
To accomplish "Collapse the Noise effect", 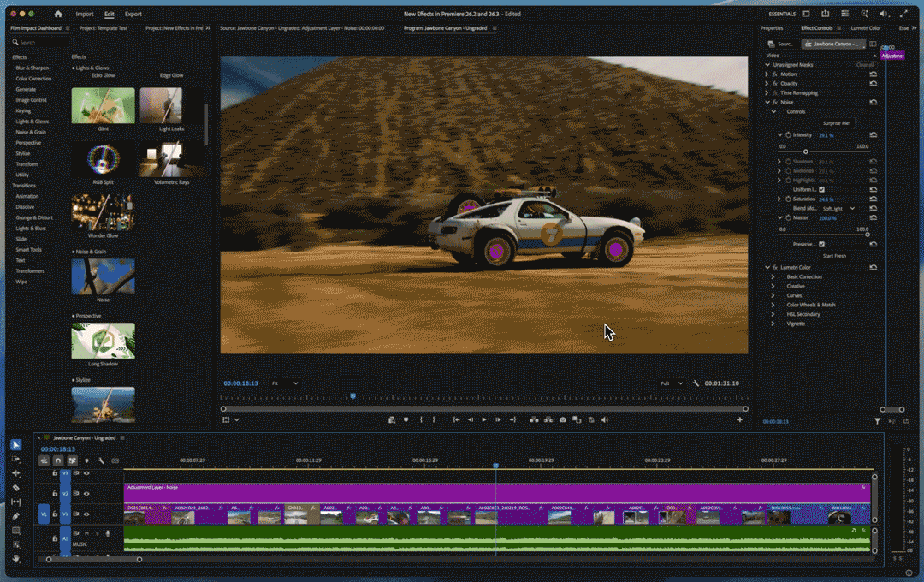I will tap(767, 102).
